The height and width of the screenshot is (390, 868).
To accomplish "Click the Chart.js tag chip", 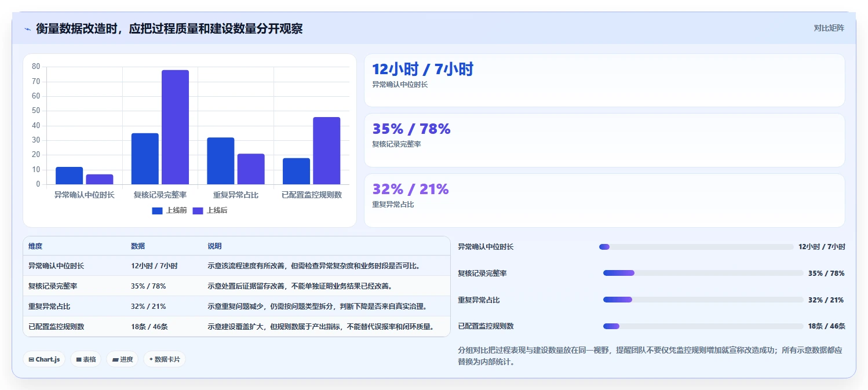I will [44, 359].
